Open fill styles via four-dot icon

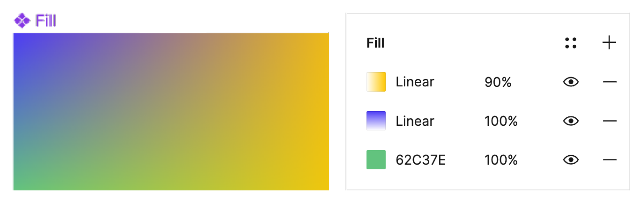click(x=570, y=43)
